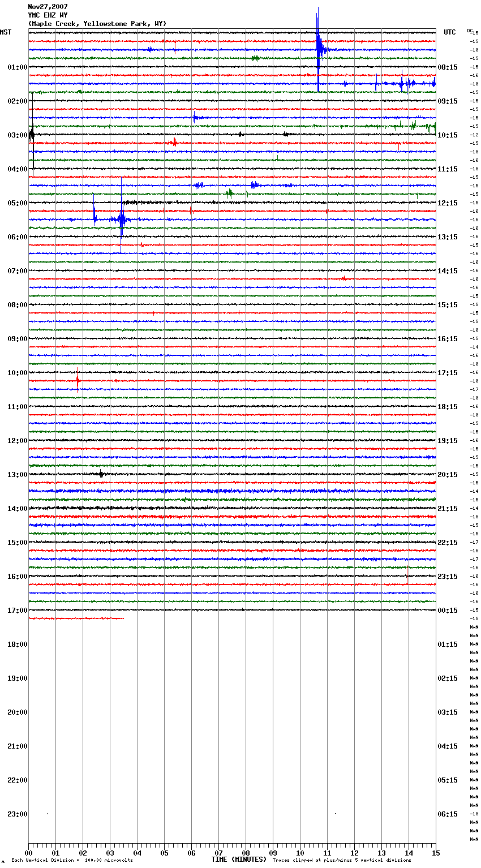Click the 14:15 UTC time label
The height and width of the screenshot is (868, 481).
[448, 271]
